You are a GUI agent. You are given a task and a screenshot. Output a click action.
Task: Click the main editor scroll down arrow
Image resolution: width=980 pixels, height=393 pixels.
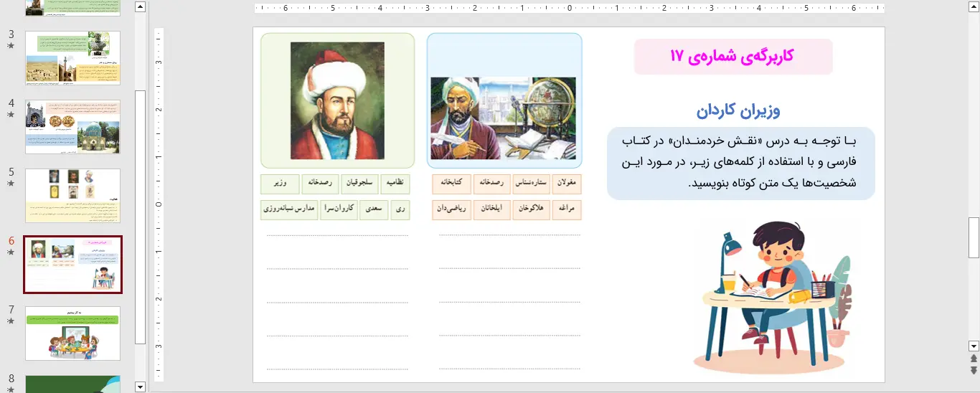click(x=974, y=345)
